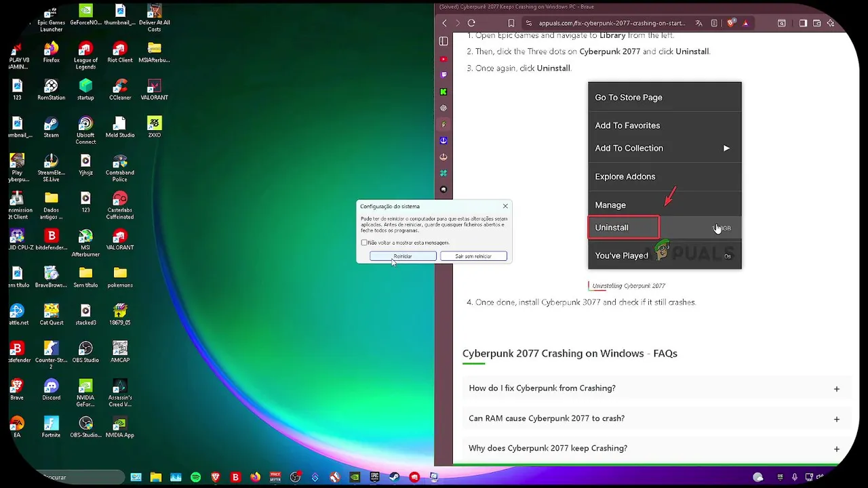Open the YouTube pinned tab in sidebar
The image size is (868, 488).
click(x=443, y=60)
